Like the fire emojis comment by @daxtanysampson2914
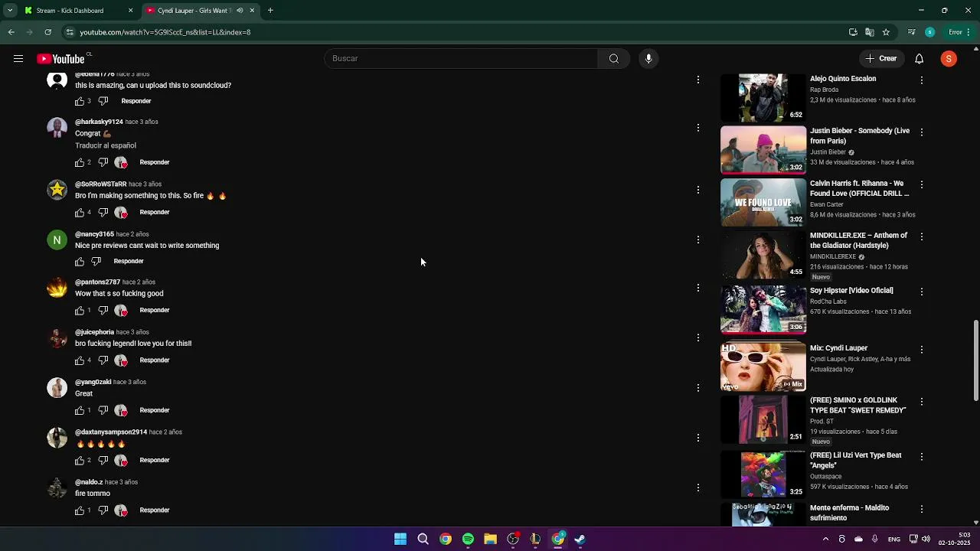The image size is (980, 551). pos(80,460)
